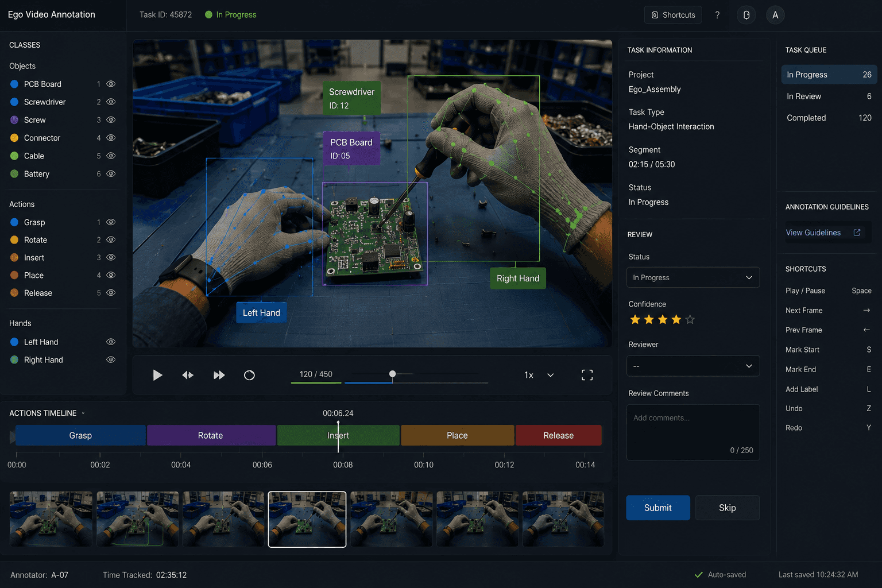Screen dimensions: 882x588
Task: Toggle visibility of the Rotate action
Action: (111, 239)
